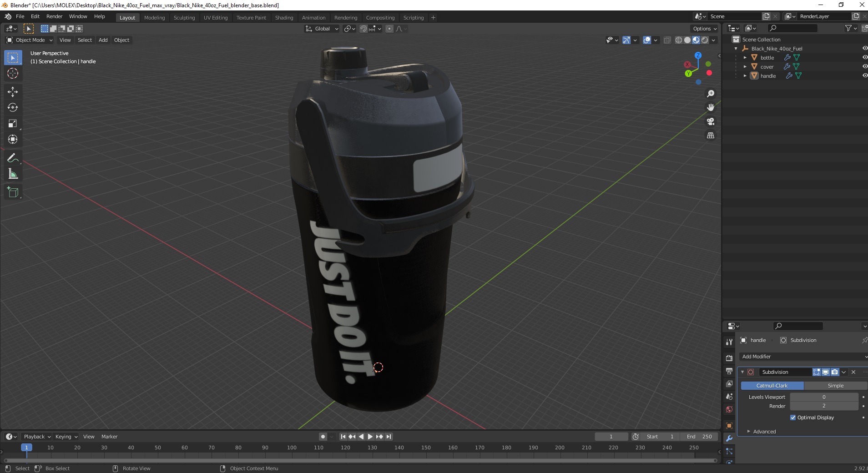
Task: Switch to the Modeling workspace tab
Action: (154, 18)
